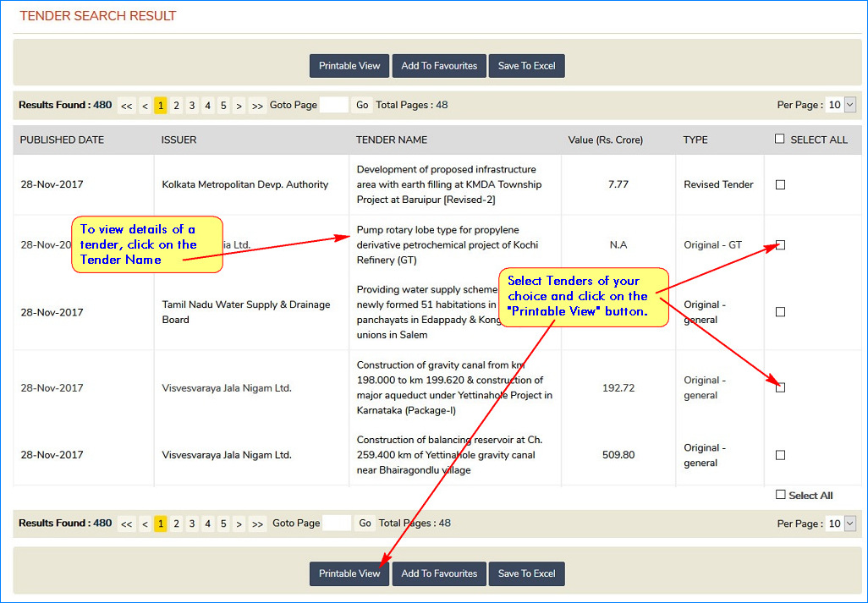This screenshot has width=868, height=603.
Task: Click top Save To Excel button
Action: point(526,66)
